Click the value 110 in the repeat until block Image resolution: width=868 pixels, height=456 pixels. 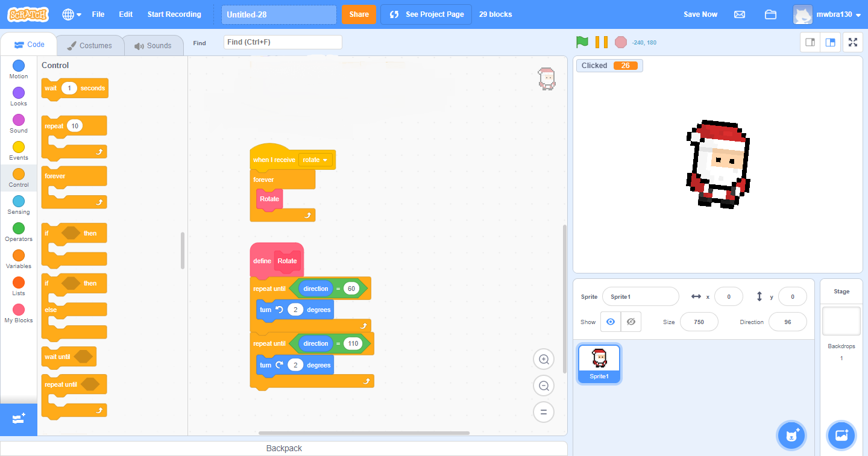click(x=353, y=343)
